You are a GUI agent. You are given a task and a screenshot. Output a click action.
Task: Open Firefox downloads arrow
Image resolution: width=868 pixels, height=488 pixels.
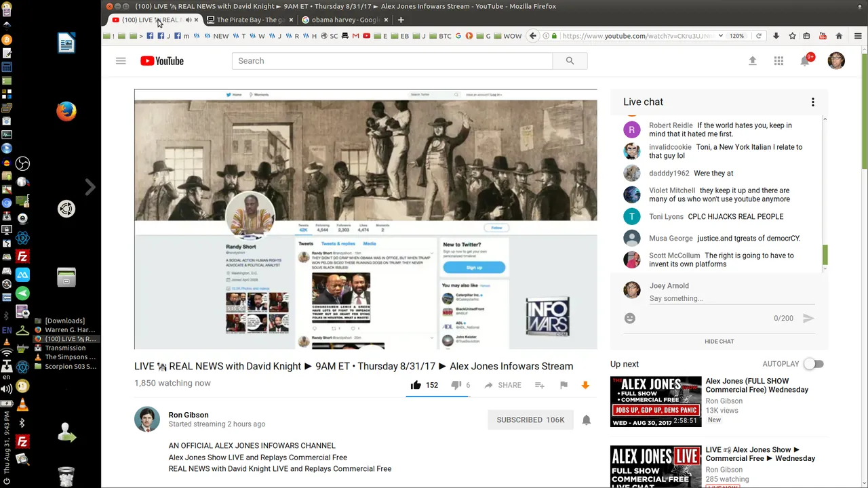pos(776,36)
